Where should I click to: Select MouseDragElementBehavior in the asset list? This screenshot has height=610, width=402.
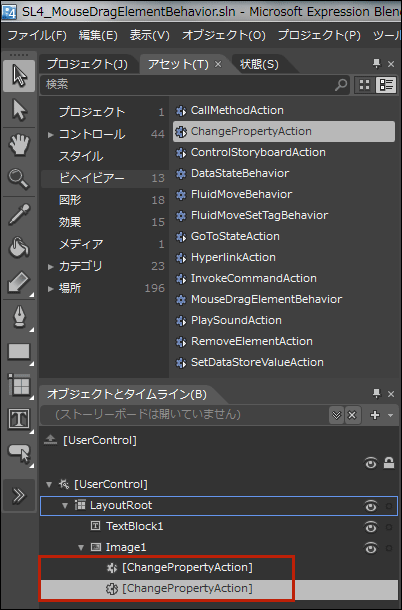266,299
